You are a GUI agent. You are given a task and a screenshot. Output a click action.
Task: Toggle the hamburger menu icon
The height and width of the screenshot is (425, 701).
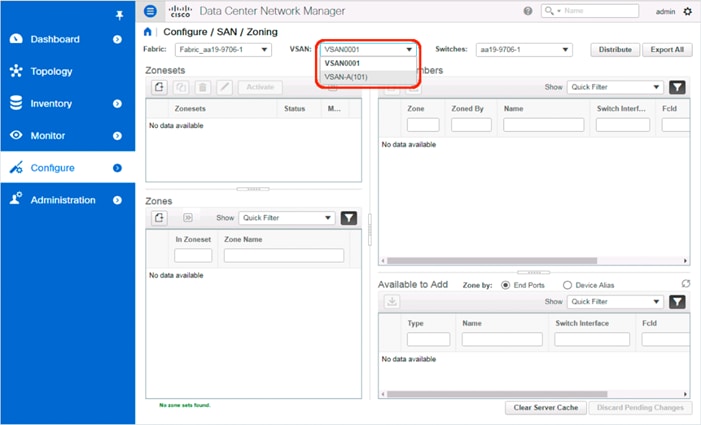tap(150, 11)
